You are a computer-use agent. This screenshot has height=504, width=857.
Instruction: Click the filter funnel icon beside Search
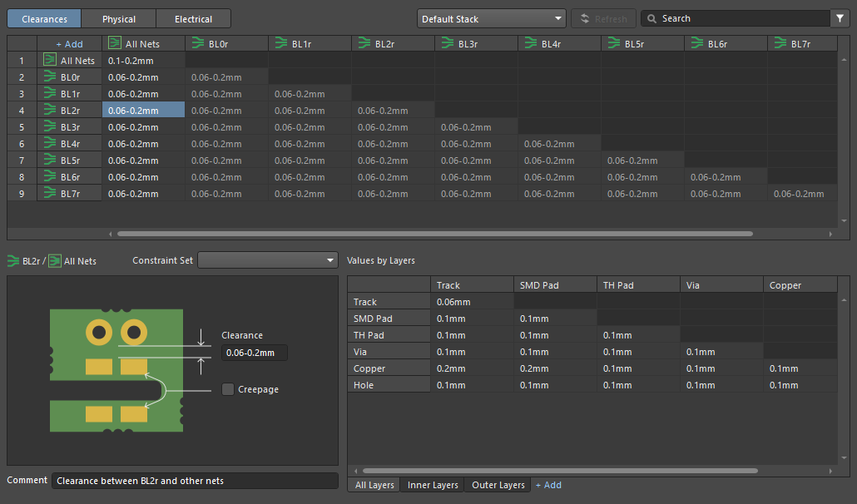[838, 18]
